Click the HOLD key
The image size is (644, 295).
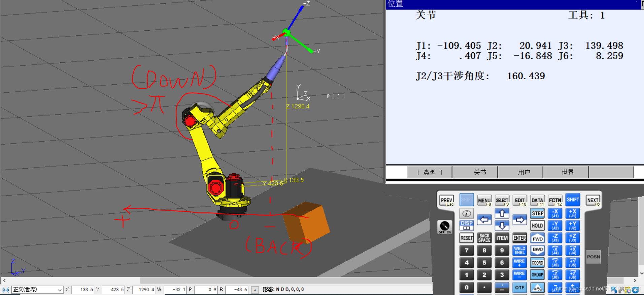537,225
